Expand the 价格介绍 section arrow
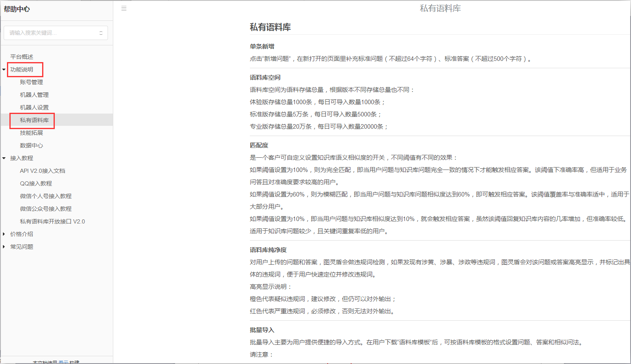631x364 pixels. pyautogui.click(x=4, y=234)
